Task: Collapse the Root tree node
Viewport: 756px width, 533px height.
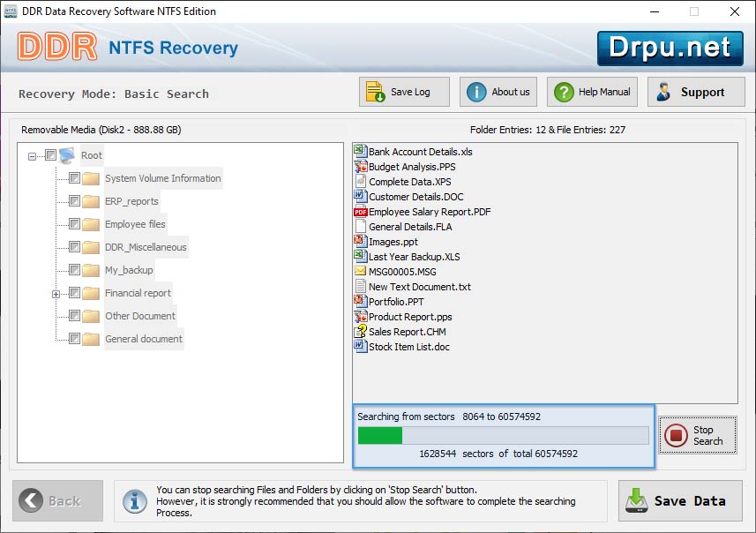Action: [32, 156]
